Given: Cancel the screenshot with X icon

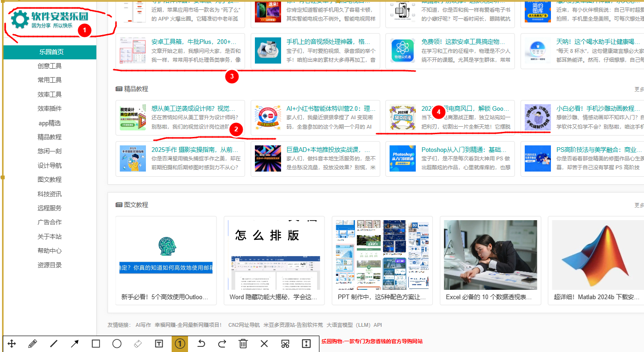Looking at the screenshot, I should click(264, 344).
